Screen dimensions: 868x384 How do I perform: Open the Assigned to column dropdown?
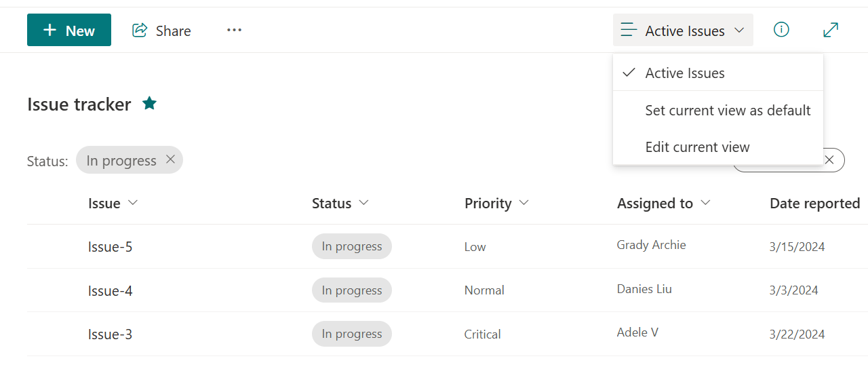tap(705, 203)
